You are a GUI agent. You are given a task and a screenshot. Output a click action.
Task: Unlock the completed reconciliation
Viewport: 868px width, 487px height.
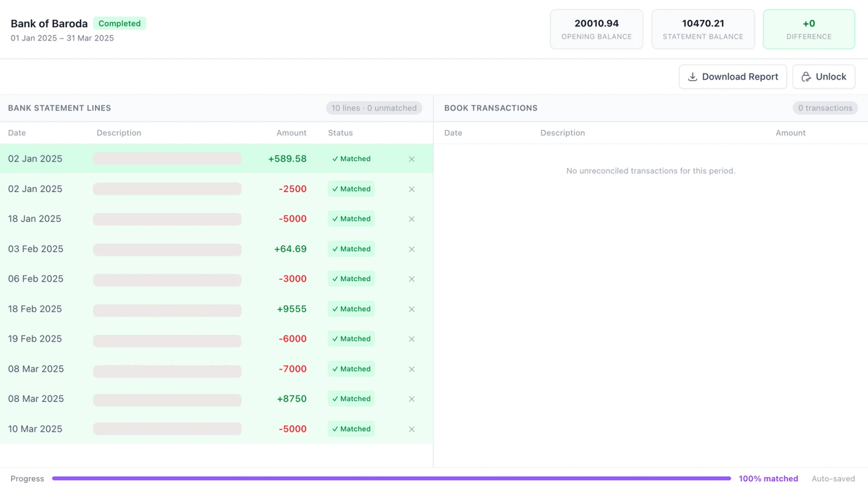coord(823,76)
